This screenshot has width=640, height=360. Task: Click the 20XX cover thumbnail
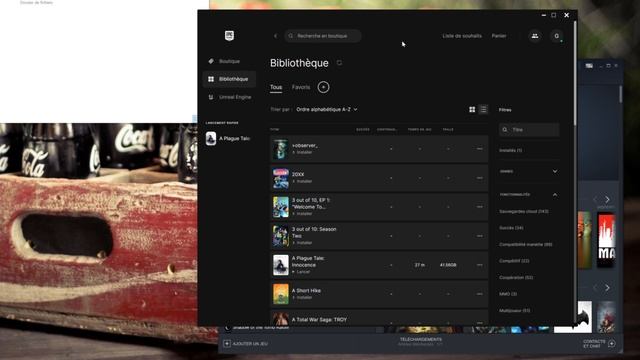pyautogui.click(x=281, y=178)
